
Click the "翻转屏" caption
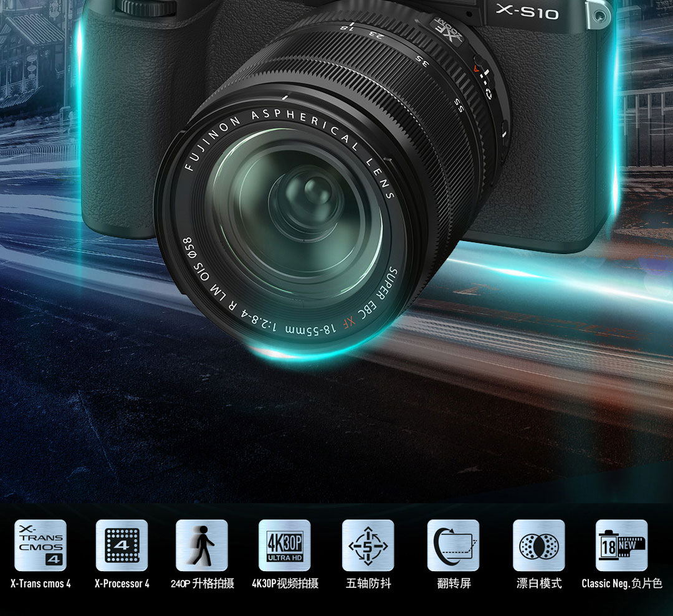(454, 584)
